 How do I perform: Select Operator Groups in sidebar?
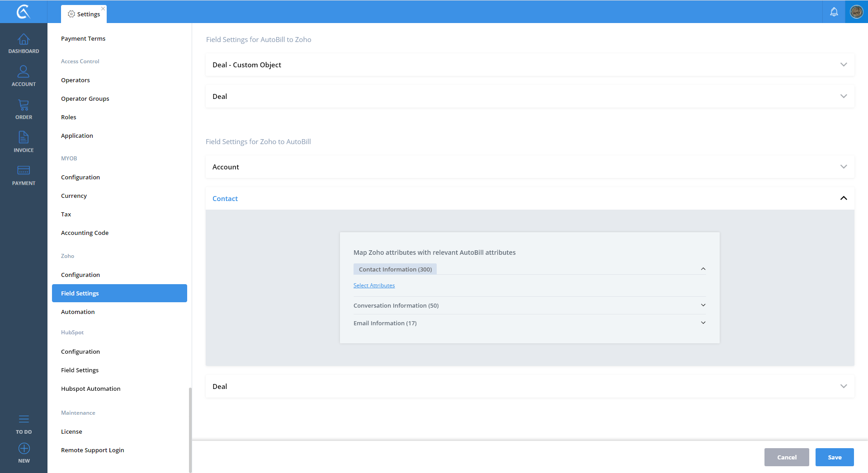point(85,98)
